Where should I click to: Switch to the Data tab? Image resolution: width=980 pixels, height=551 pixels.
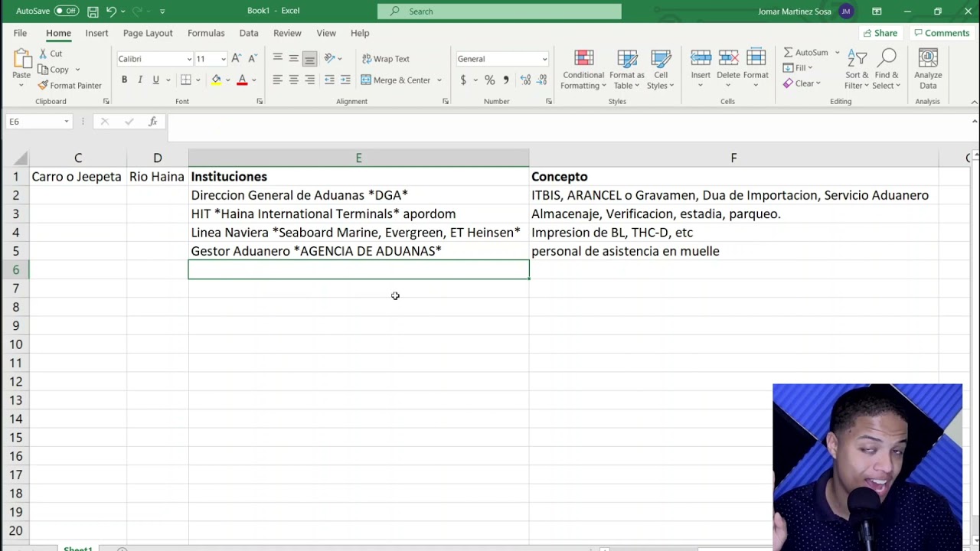(249, 33)
